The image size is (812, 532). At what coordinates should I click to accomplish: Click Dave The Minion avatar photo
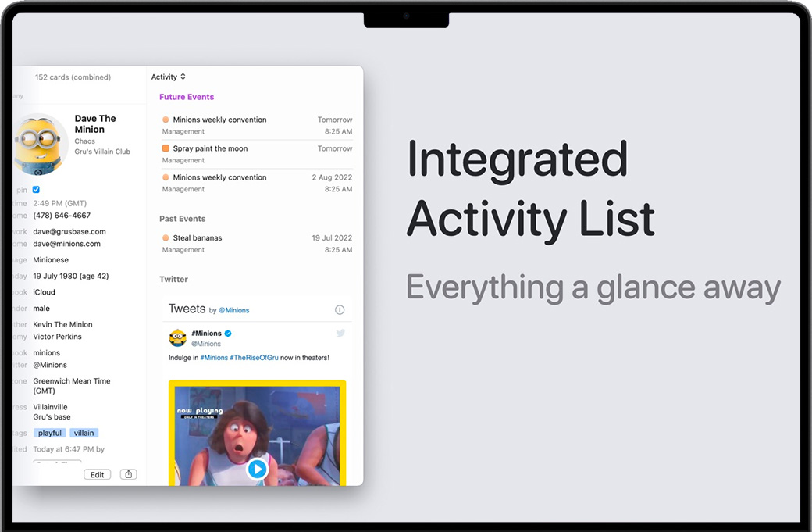41,144
